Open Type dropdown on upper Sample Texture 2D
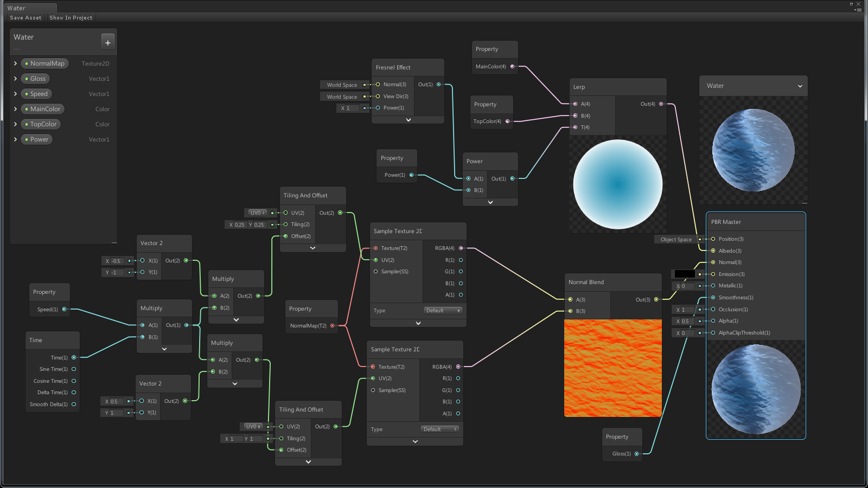Viewport: 868px width, 488px height. tap(443, 311)
